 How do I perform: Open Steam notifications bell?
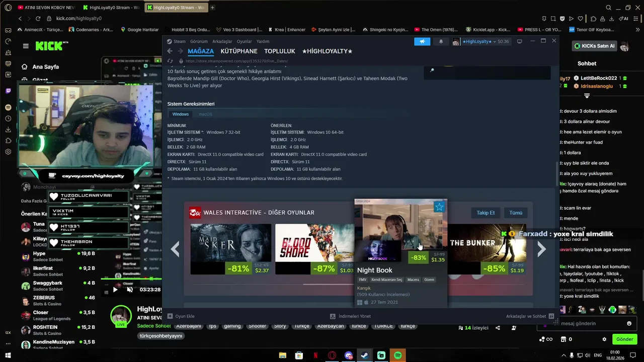(x=441, y=41)
